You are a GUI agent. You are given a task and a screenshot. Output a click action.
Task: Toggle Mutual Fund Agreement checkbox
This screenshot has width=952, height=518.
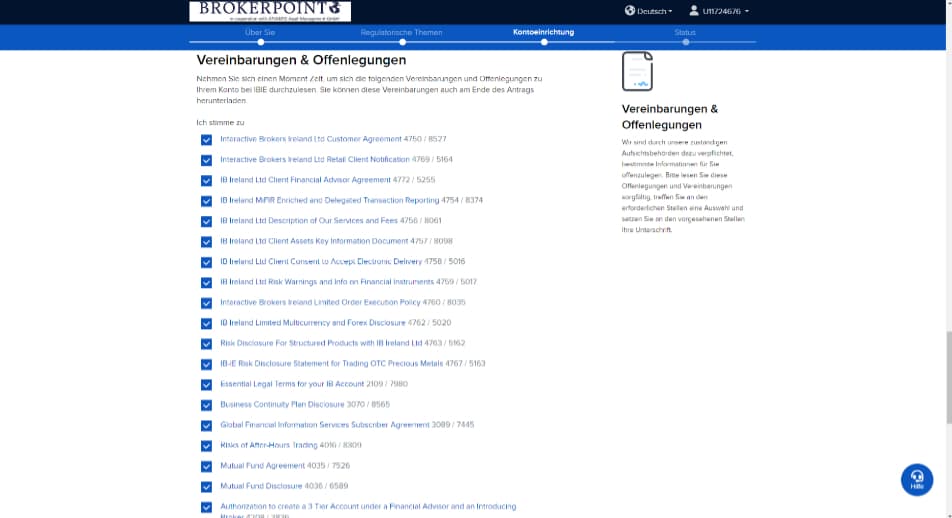(x=206, y=466)
